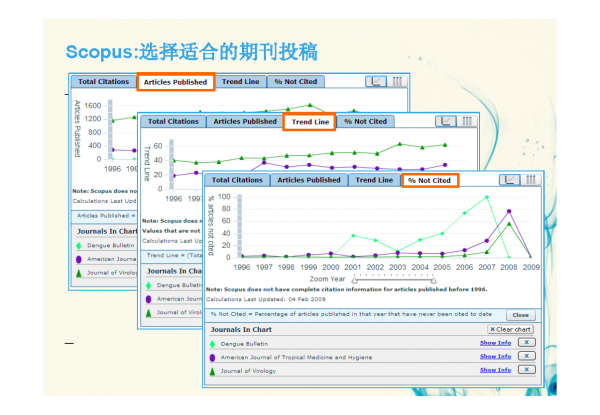The image size is (600, 415).
Task: Click 2009 year label on front chart axis
Action: coord(531,267)
